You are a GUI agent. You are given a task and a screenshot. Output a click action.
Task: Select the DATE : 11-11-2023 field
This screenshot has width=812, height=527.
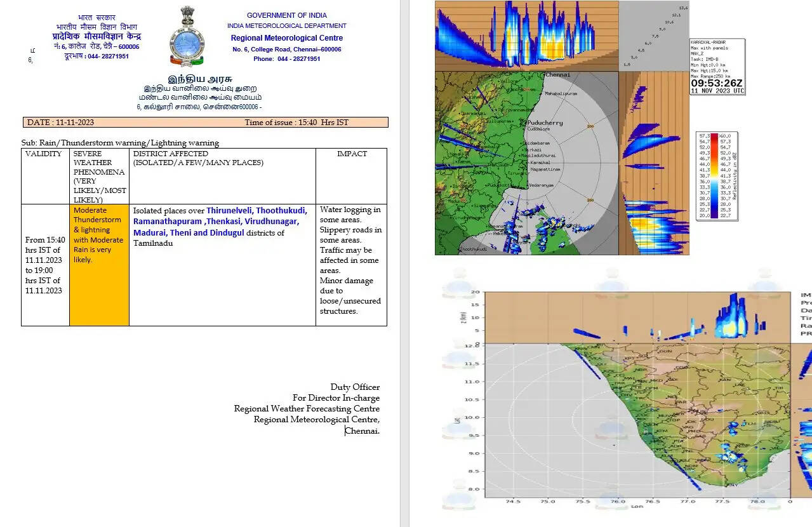[x=60, y=123]
